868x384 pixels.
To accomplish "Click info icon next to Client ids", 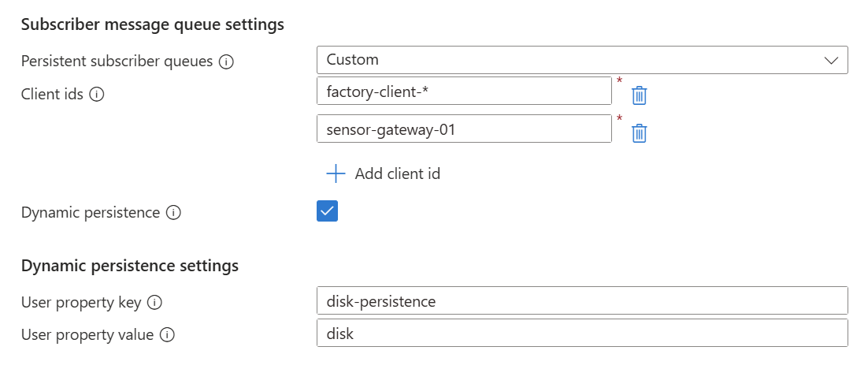I will [x=97, y=95].
